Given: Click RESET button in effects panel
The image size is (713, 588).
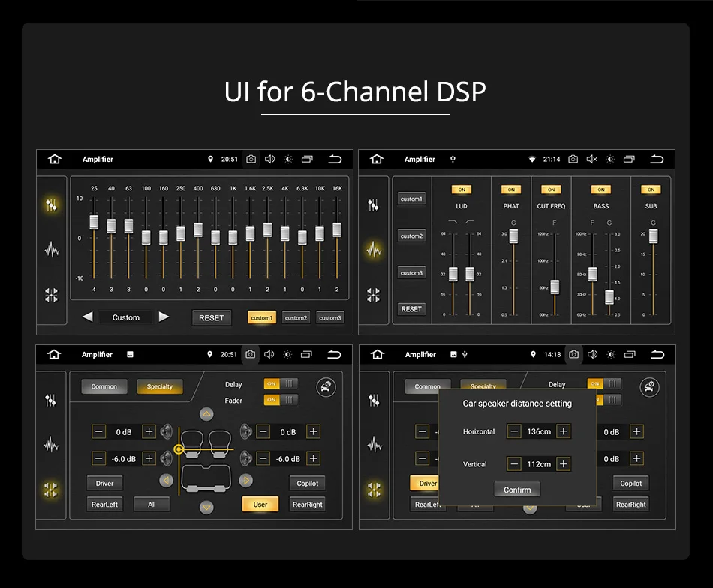Looking at the screenshot, I should [x=411, y=309].
